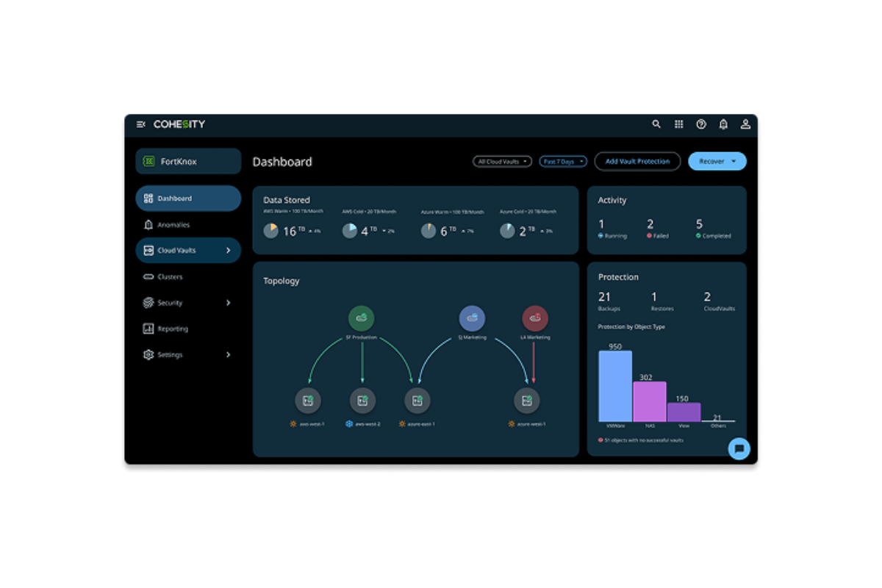The image size is (882, 588).
Task: Select the SJ Marketing cluster node
Action: (x=472, y=318)
